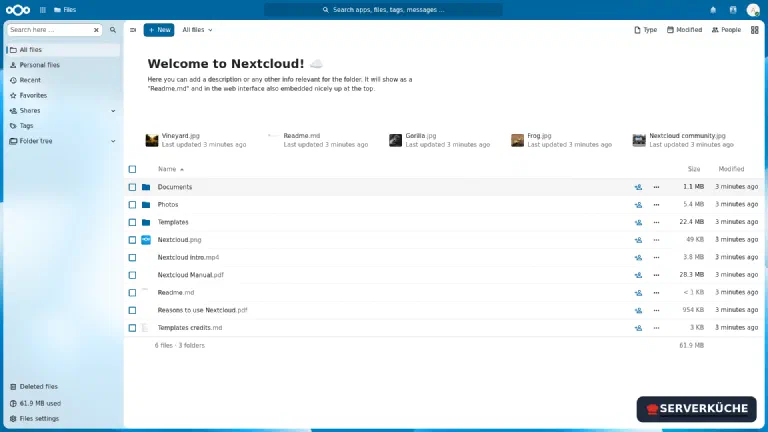
Task: Open actions menu for Templates credits.md
Action: (656, 328)
